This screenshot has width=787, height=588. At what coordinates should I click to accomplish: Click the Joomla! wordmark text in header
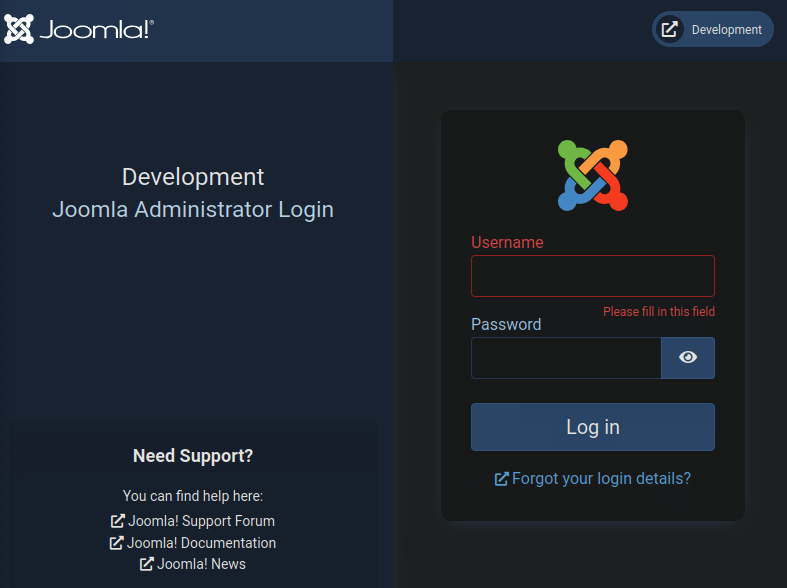96,30
